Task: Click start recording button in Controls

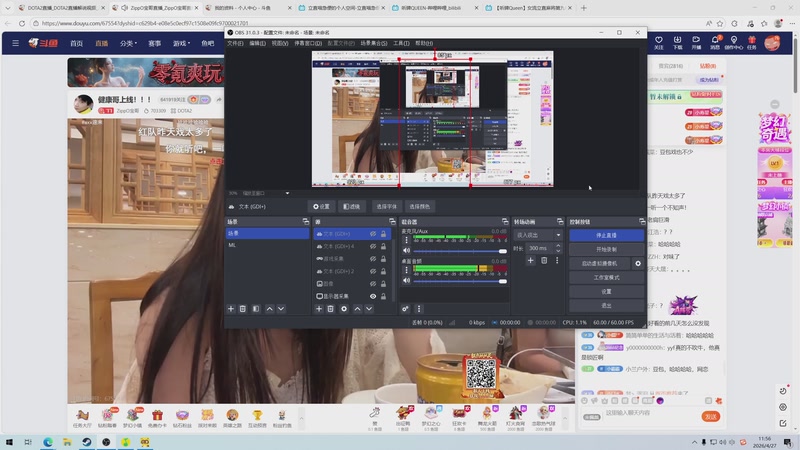Action: pos(606,249)
